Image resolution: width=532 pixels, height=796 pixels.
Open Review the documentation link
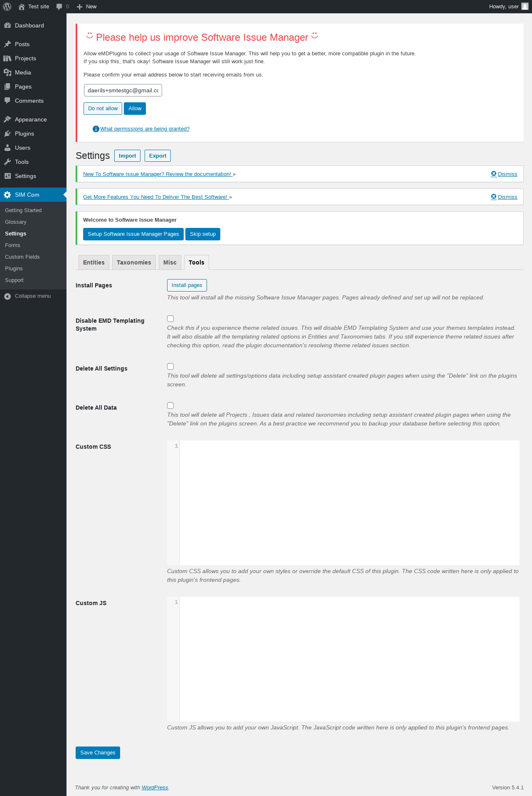(x=158, y=174)
